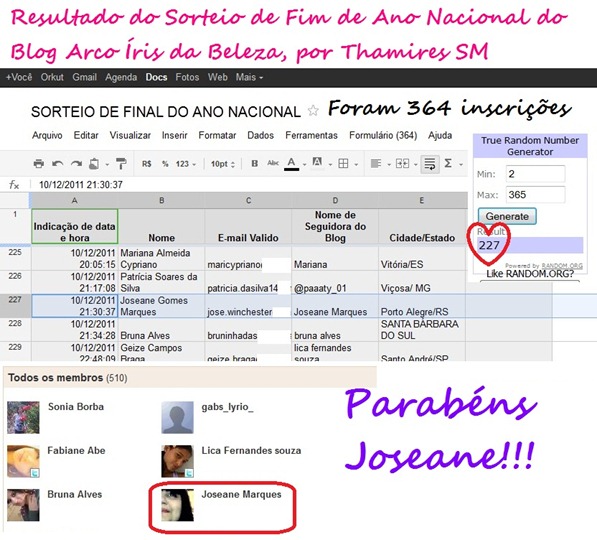Click Fabiane Abe's profile thumbnail
The image size is (597, 540).
point(23,461)
